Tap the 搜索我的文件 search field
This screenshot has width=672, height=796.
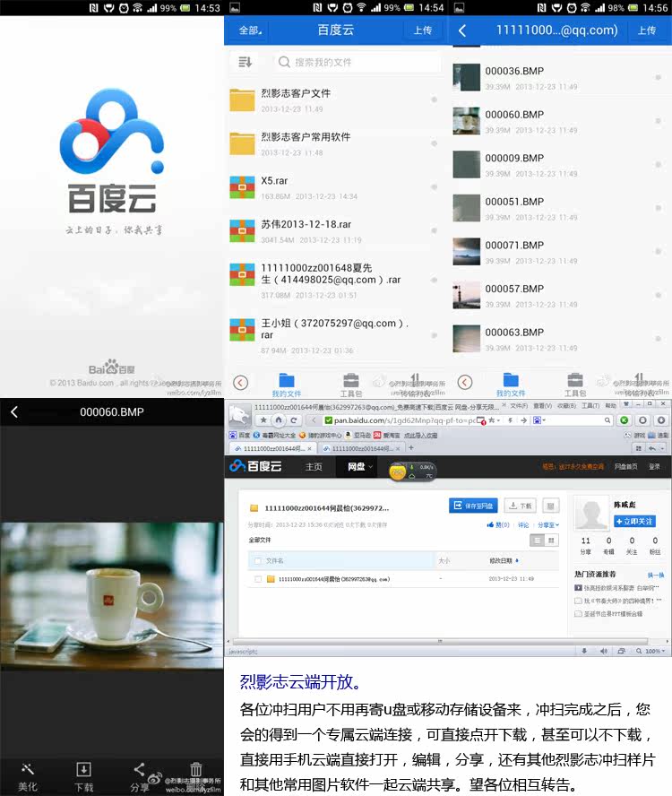(x=358, y=62)
